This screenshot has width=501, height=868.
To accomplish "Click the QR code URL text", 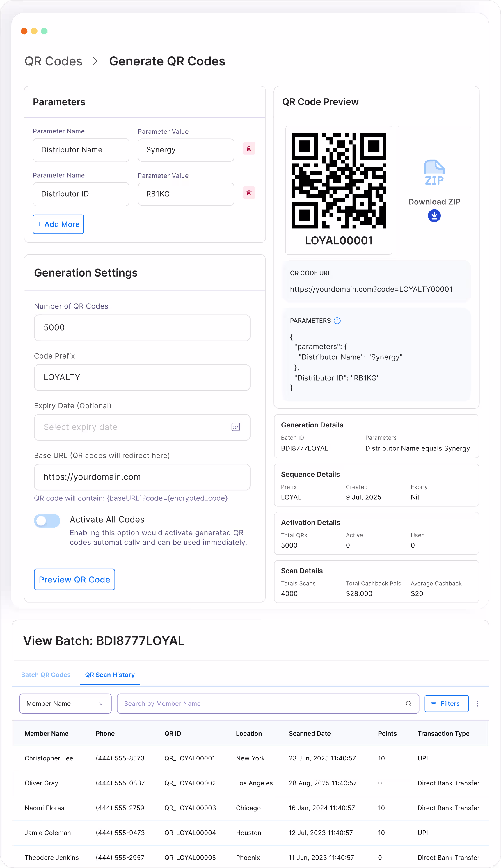I will coord(371,289).
